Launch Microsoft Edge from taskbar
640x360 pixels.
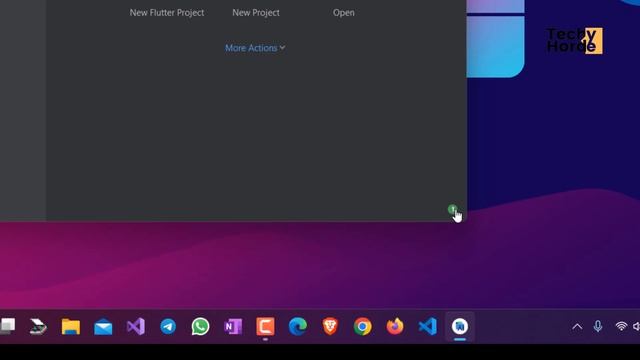pos(298,327)
